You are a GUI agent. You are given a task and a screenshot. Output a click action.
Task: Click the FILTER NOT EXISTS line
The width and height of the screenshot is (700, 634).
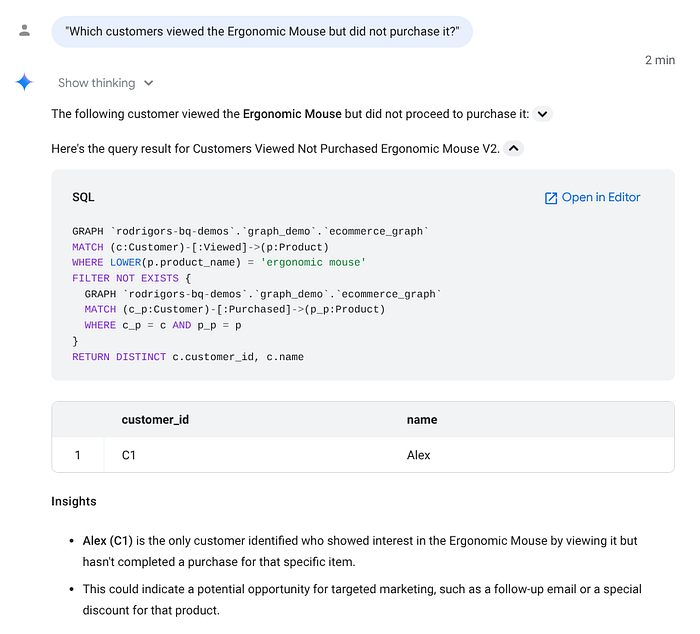point(132,279)
